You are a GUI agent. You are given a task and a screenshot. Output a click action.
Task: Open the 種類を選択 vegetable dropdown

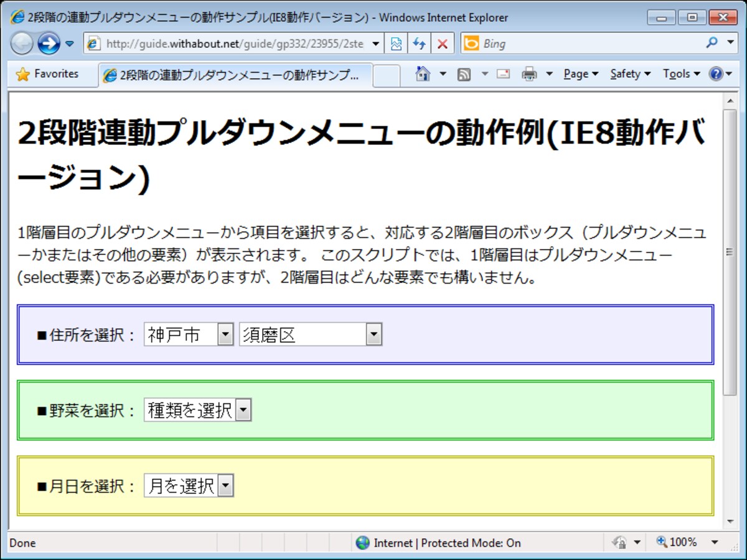point(197,410)
